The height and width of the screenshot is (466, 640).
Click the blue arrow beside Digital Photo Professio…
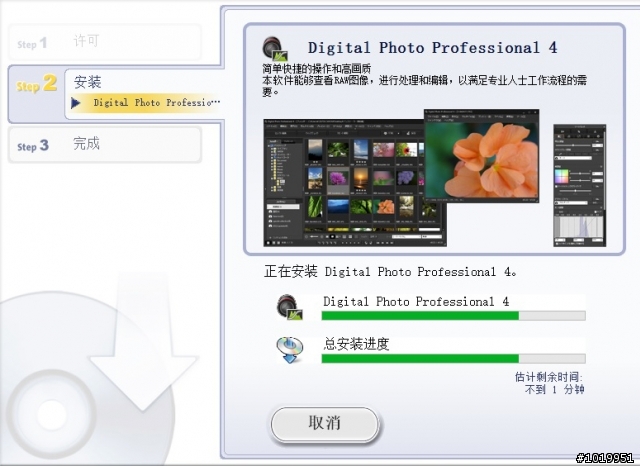coord(76,103)
